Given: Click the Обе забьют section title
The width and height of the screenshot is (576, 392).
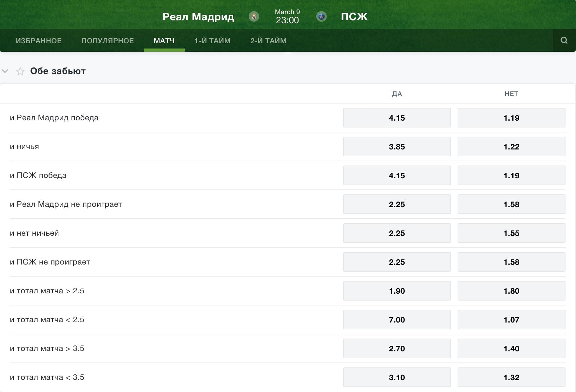Looking at the screenshot, I should pos(58,71).
